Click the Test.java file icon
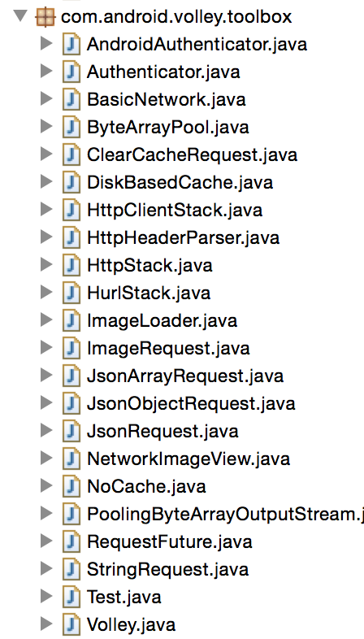 (71, 598)
